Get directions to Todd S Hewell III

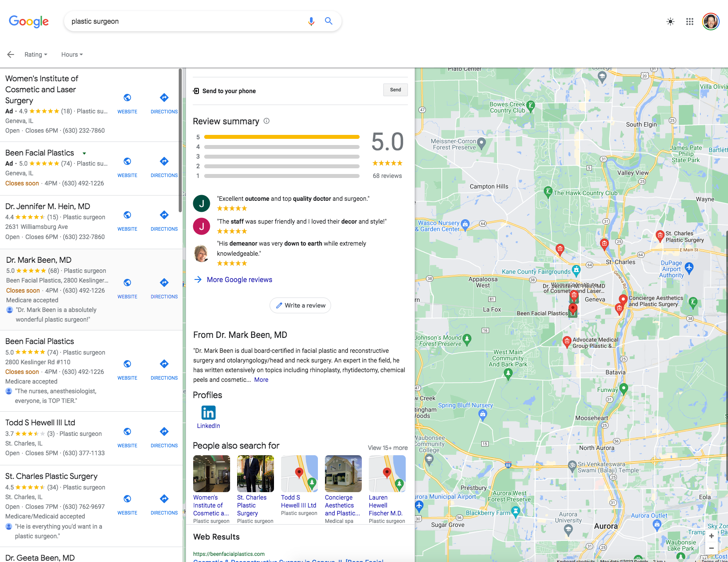coord(164,431)
